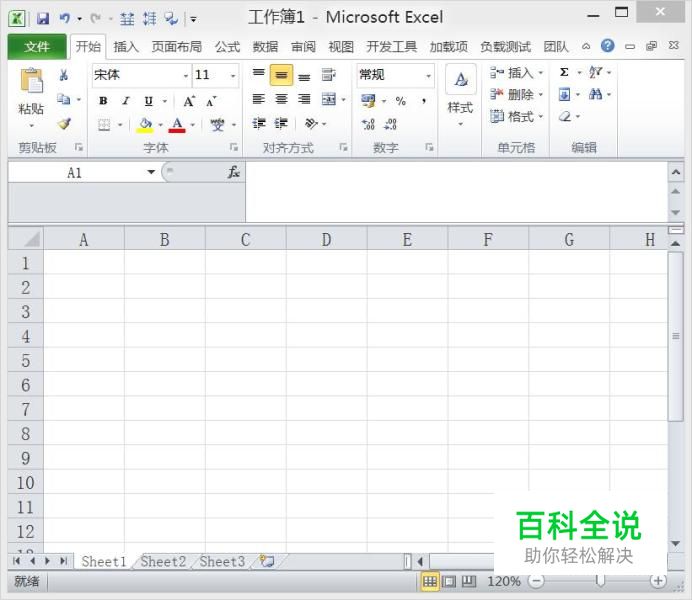Click the Sort and Filter icon

point(596,72)
